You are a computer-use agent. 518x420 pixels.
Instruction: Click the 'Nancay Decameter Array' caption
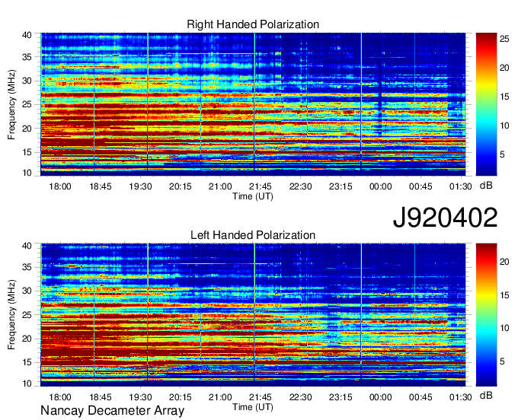112,411
